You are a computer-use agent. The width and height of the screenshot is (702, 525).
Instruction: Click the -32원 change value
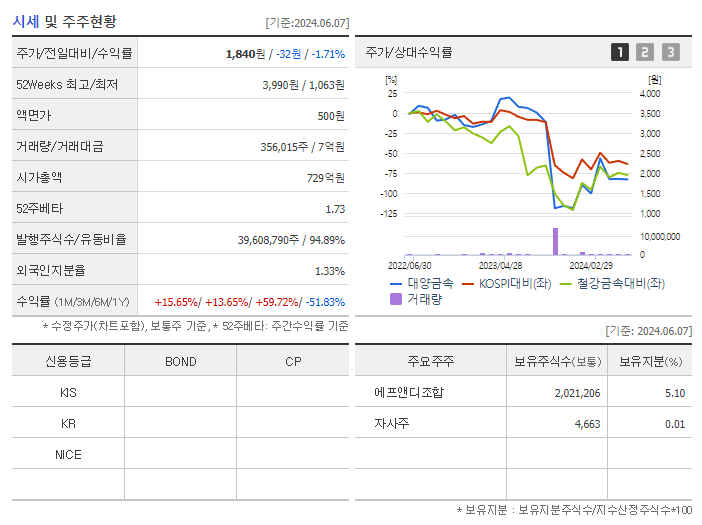point(288,54)
